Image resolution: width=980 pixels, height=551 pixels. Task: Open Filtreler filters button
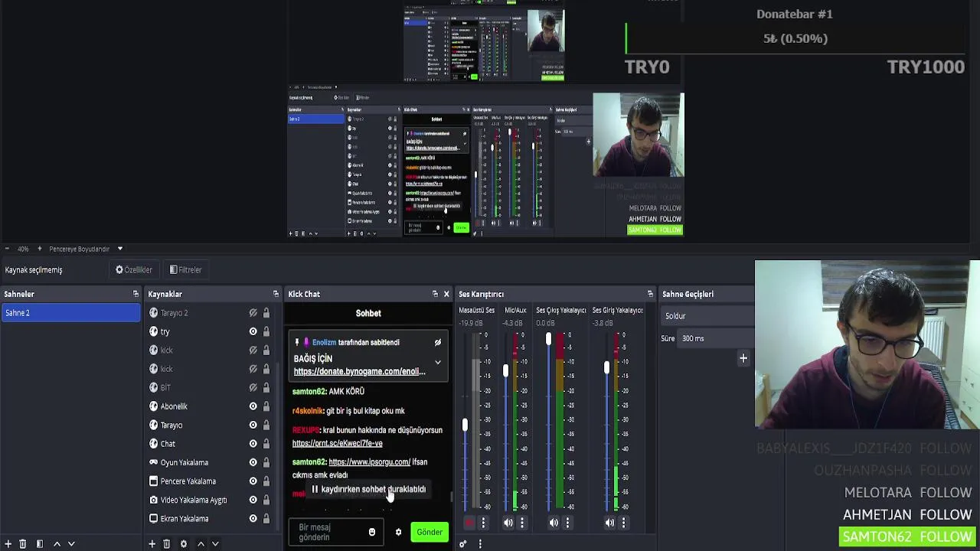(186, 269)
